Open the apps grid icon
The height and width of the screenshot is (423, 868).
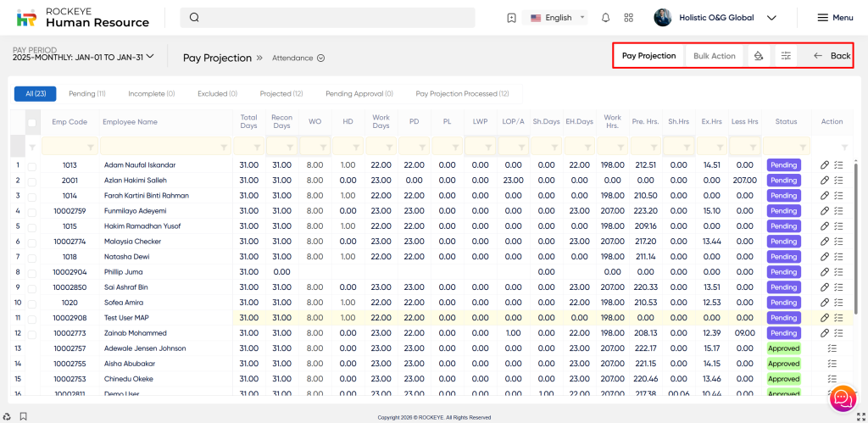point(628,18)
